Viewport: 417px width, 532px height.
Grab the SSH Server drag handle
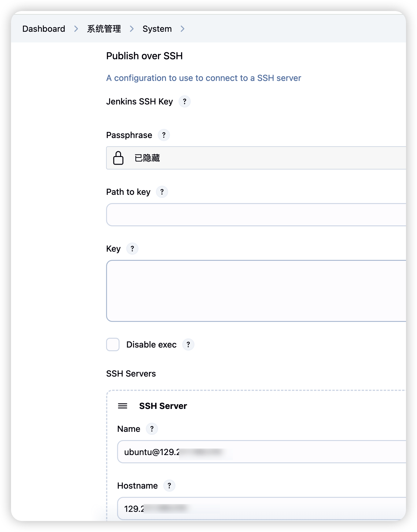(123, 406)
